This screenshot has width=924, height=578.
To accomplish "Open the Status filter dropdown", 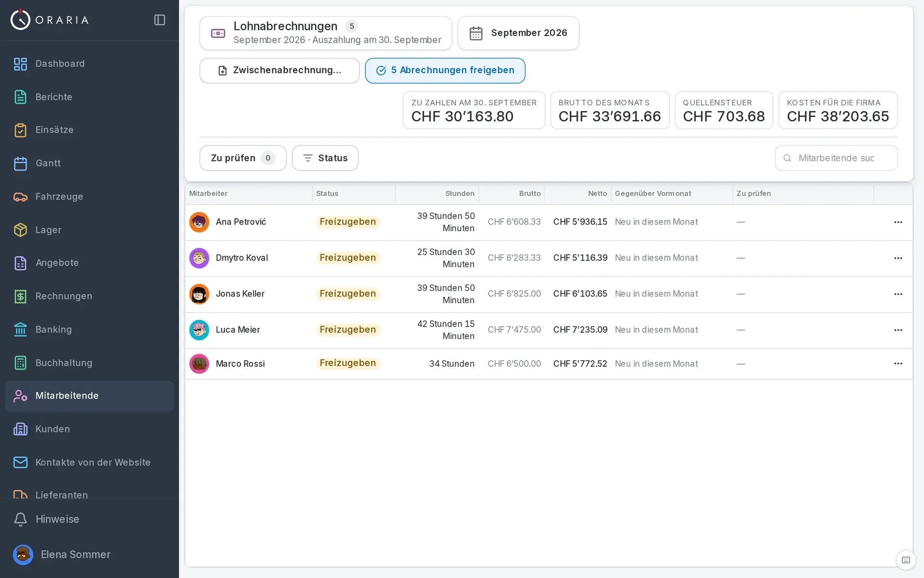I will (325, 158).
